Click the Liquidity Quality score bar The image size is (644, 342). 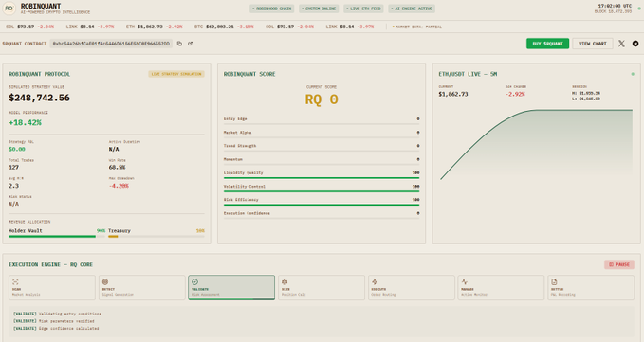pyautogui.click(x=322, y=178)
